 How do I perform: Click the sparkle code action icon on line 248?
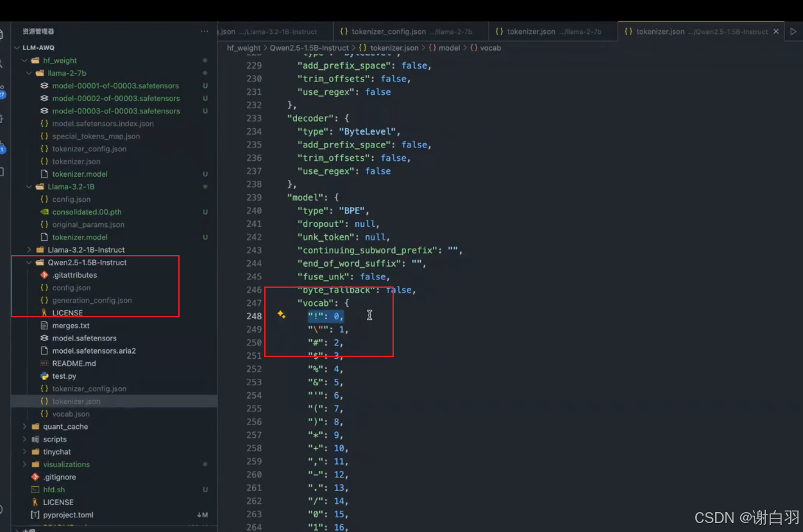(x=281, y=315)
